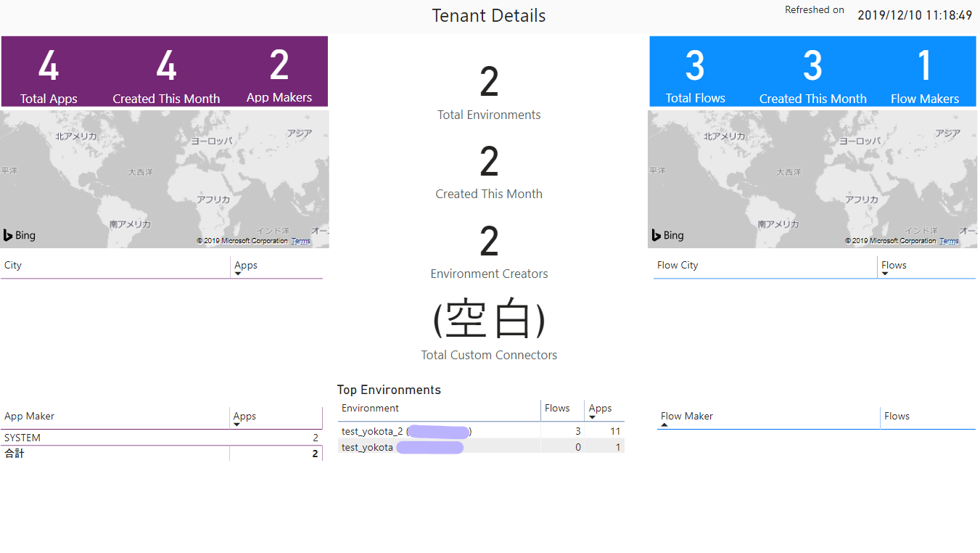Click sort arrow under Flow Maker column header
The width and height of the screenshot is (980, 553).
(664, 425)
